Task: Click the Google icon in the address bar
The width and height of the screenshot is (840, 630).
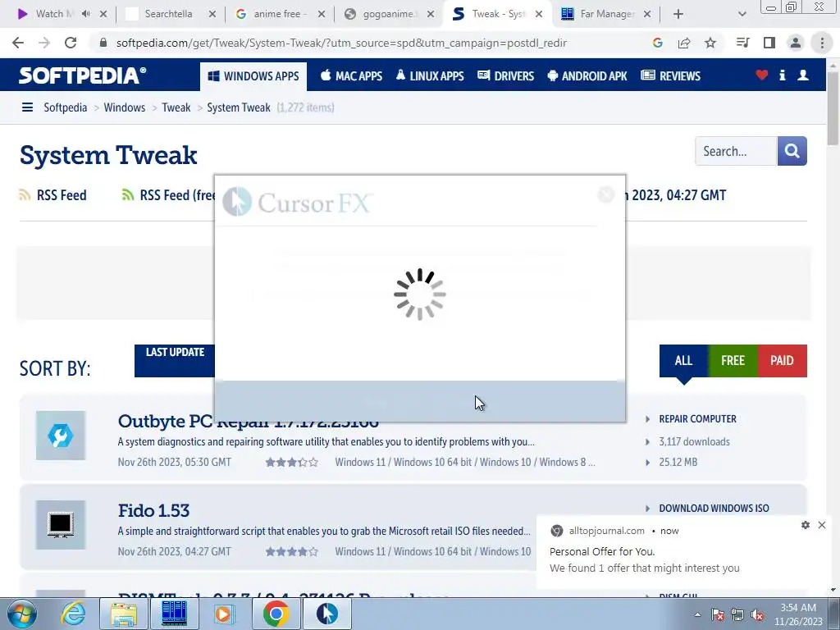Action: click(x=658, y=43)
